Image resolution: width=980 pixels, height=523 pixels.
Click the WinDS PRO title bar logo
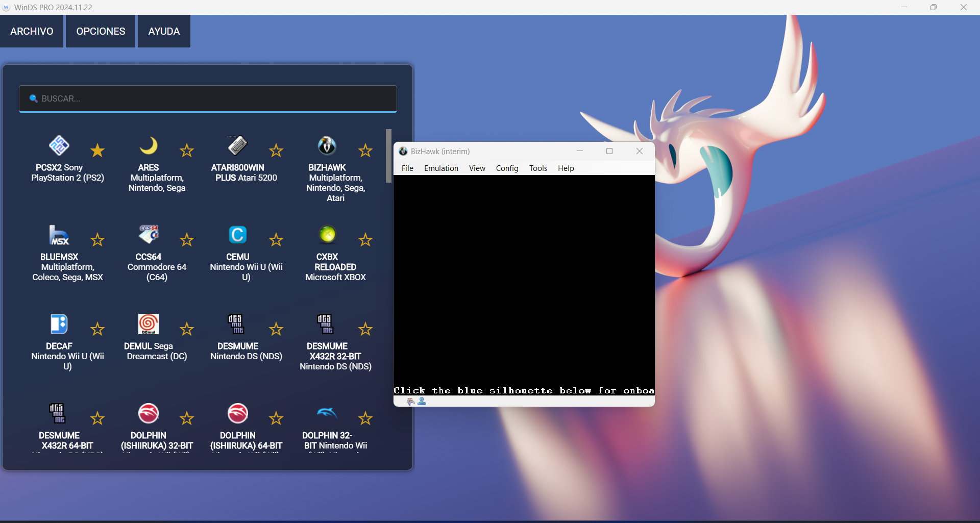[x=7, y=8]
